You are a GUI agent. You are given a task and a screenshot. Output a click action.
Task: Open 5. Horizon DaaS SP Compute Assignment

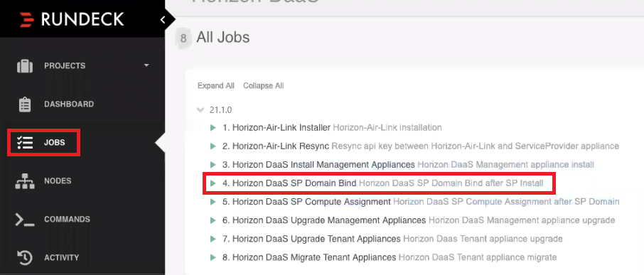(306, 202)
